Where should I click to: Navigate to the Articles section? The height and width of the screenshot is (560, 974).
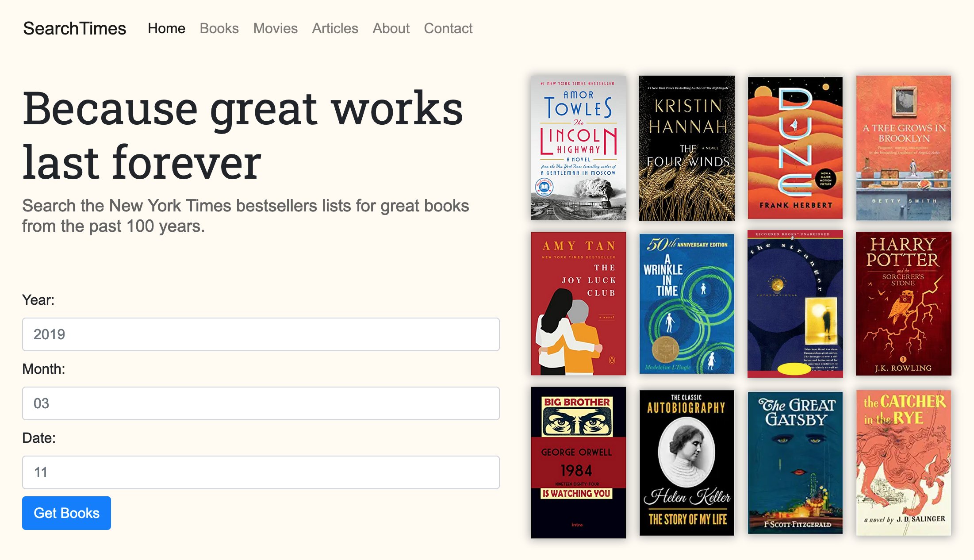point(335,28)
